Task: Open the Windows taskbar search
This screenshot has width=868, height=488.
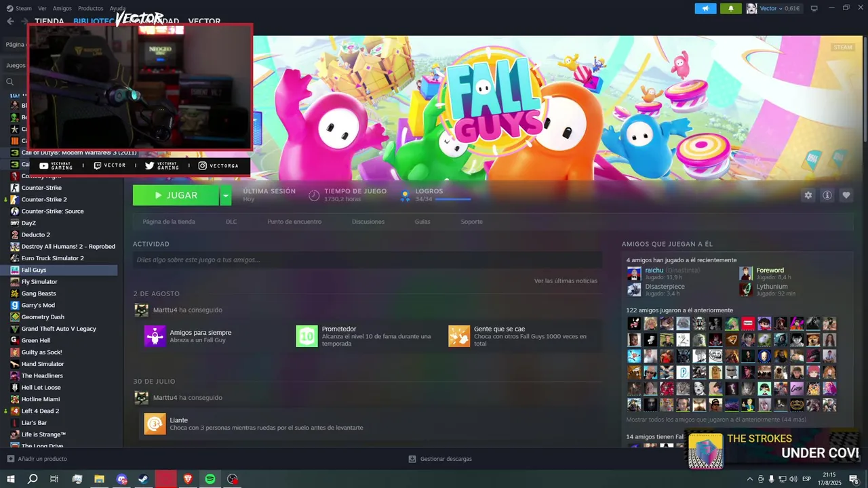Action: point(33,479)
